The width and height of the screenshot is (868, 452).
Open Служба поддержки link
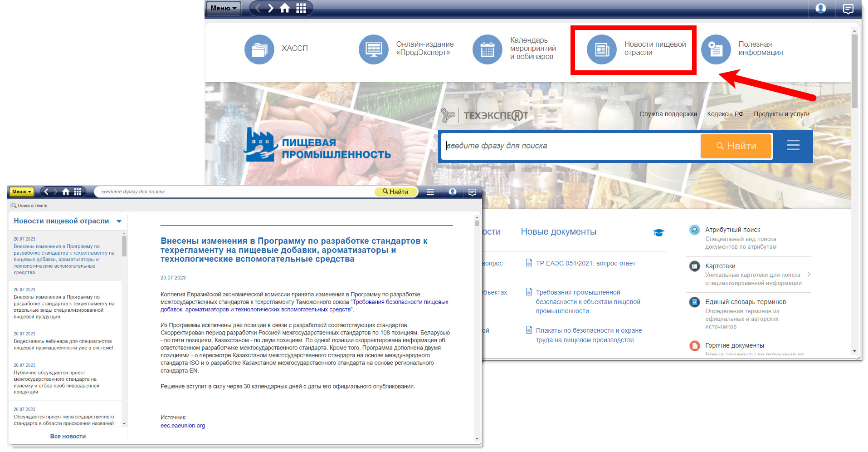click(x=668, y=114)
